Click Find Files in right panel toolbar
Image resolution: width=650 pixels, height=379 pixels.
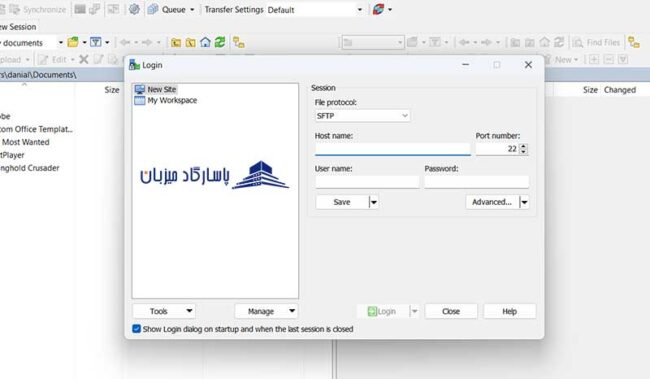pyautogui.click(x=596, y=42)
